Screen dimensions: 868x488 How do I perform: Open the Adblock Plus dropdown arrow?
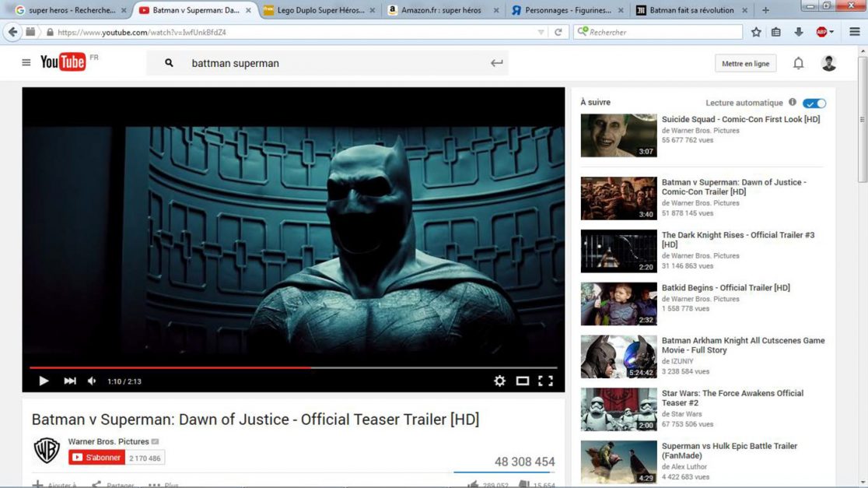pyautogui.click(x=831, y=32)
